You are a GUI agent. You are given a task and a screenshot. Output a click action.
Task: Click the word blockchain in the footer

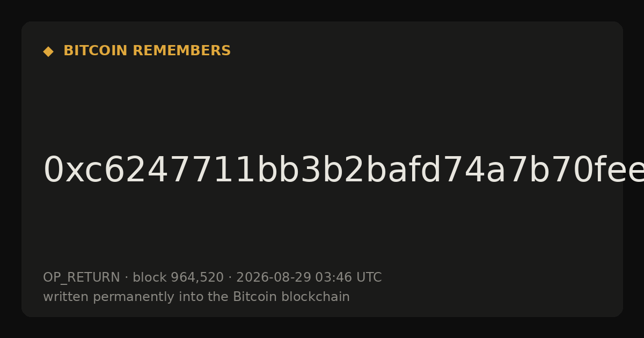310,297
